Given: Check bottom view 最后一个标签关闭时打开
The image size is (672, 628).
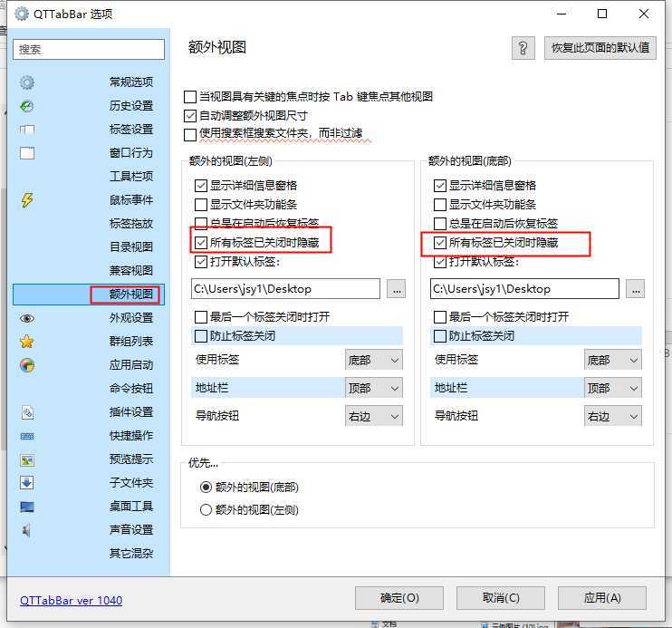Looking at the screenshot, I should click(440, 317).
